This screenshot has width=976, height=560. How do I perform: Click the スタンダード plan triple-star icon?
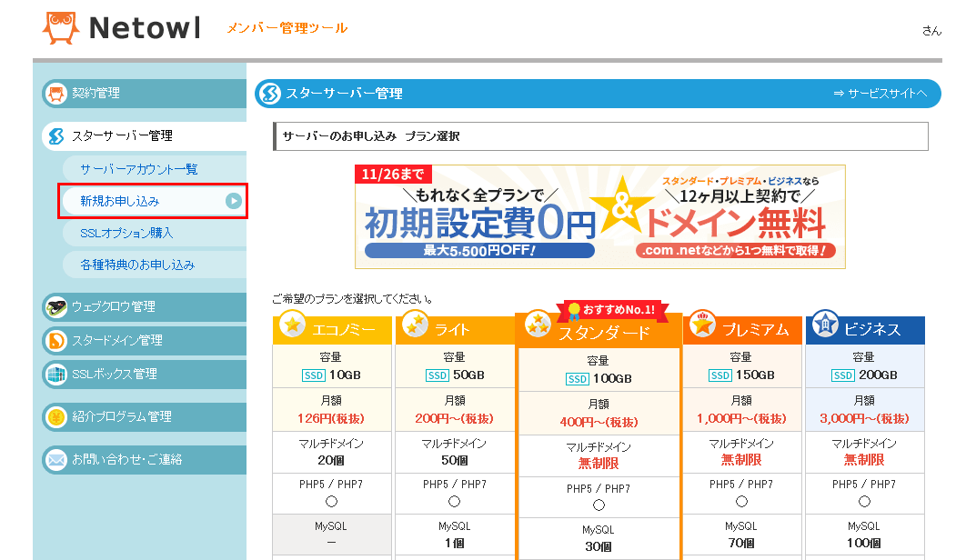[538, 325]
